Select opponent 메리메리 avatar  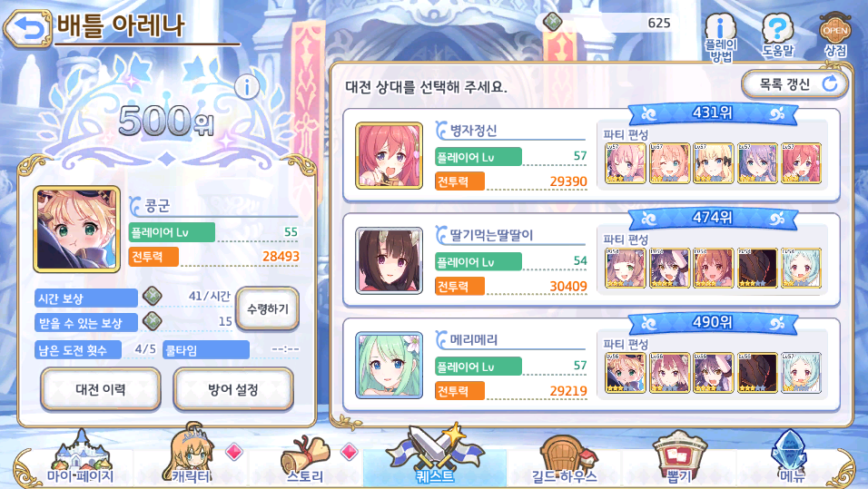click(389, 365)
